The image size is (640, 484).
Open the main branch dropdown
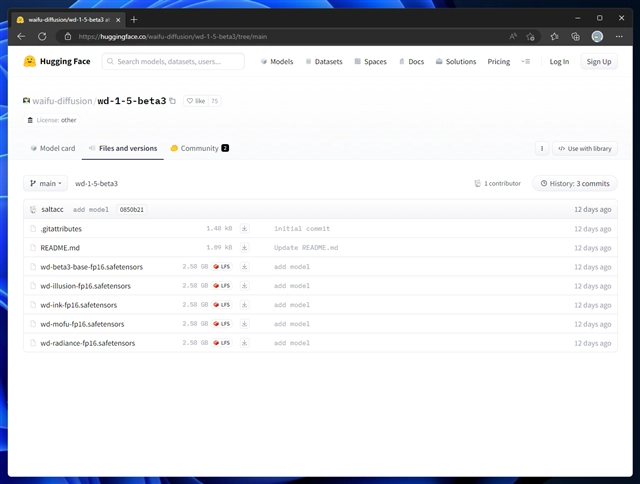pos(45,183)
